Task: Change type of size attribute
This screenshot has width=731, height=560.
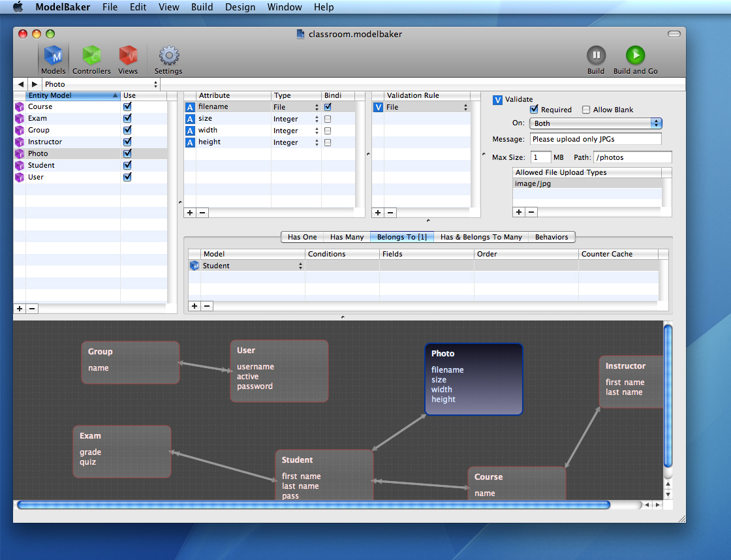Action: coord(296,119)
